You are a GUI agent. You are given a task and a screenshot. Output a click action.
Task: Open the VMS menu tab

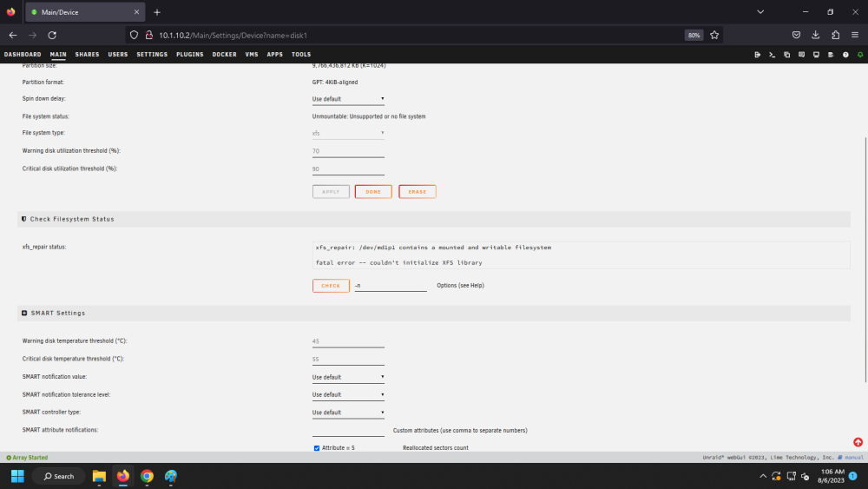(252, 54)
